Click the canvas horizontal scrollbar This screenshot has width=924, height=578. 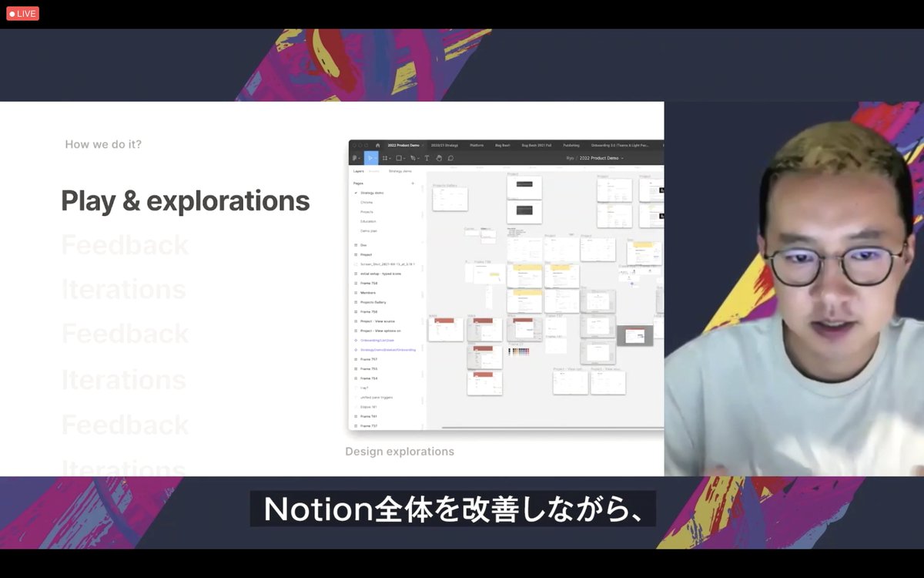click(552, 427)
